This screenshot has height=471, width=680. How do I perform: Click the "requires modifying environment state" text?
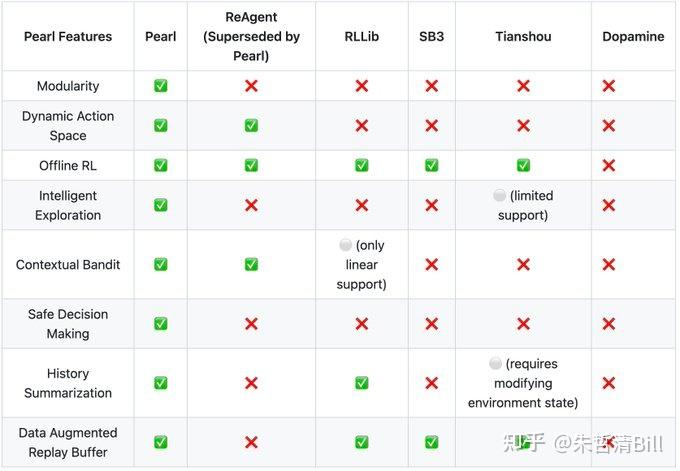pyautogui.click(x=523, y=384)
